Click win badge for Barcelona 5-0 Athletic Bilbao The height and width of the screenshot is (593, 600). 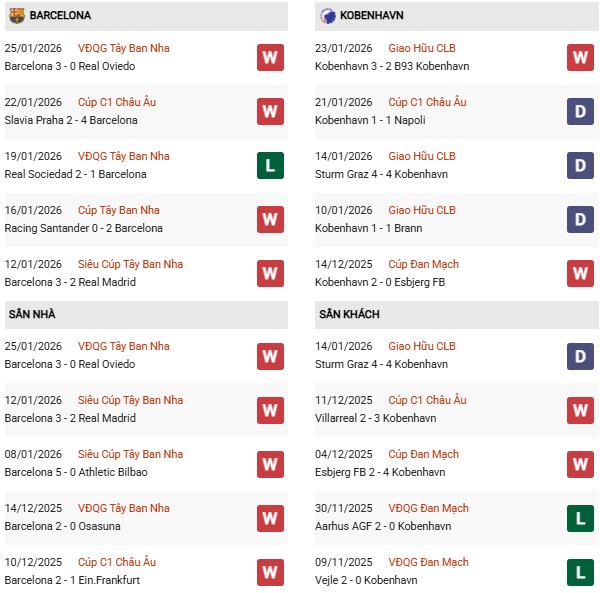click(x=269, y=463)
